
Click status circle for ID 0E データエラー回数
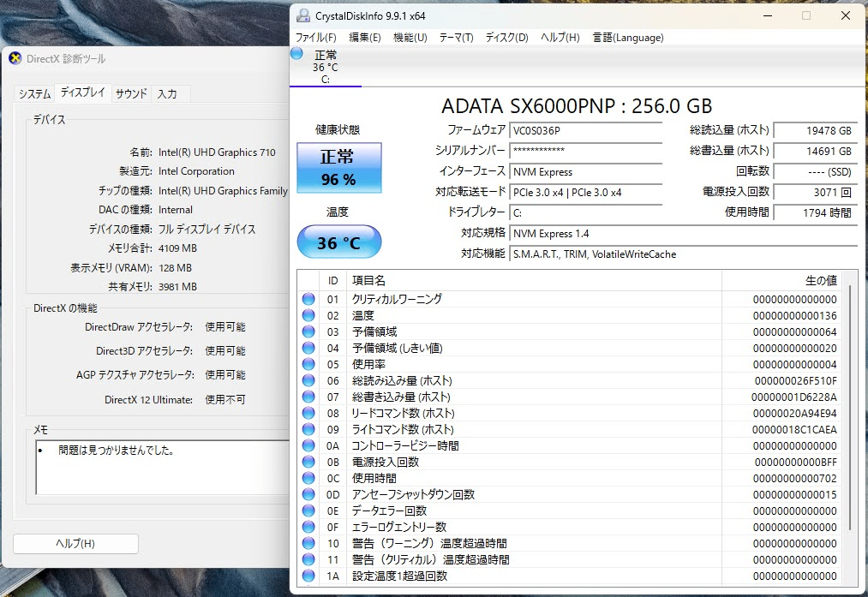pos(308,510)
